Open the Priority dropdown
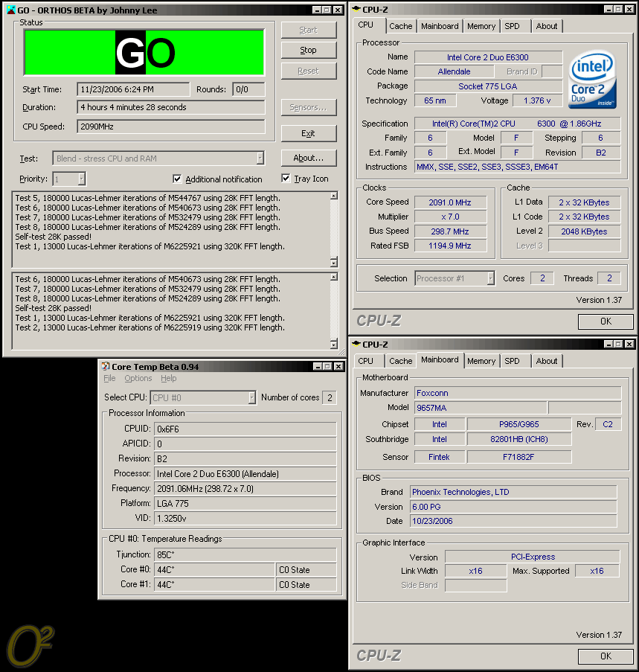Image resolution: width=639 pixels, height=672 pixels. point(82,179)
